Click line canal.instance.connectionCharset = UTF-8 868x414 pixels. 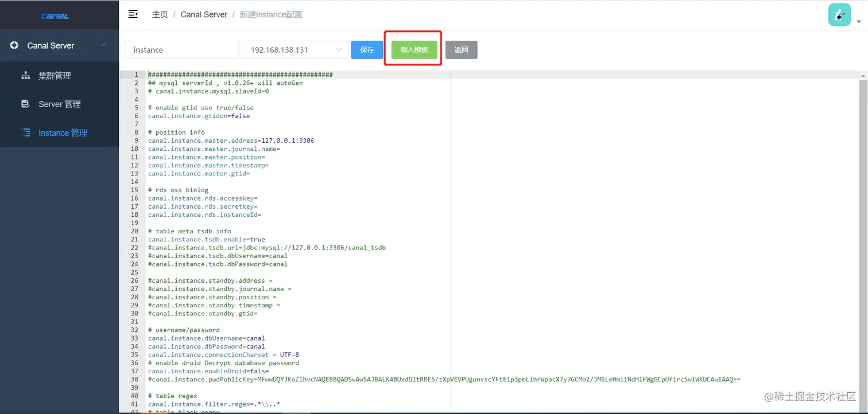tap(223, 355)
